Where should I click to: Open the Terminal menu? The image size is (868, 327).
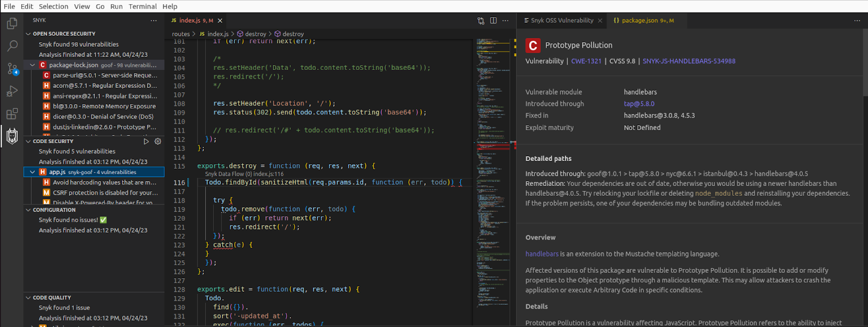click(x=142, y=7)
